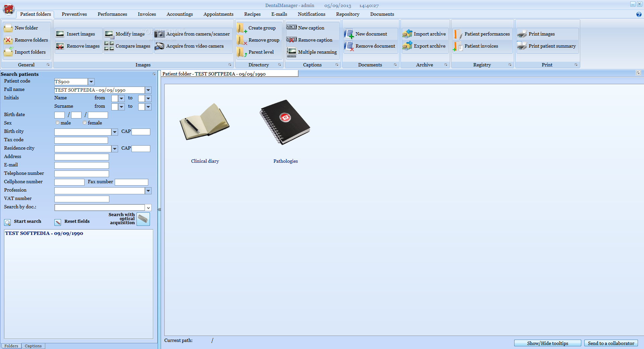Click the Telephone number field

point(82,174)
